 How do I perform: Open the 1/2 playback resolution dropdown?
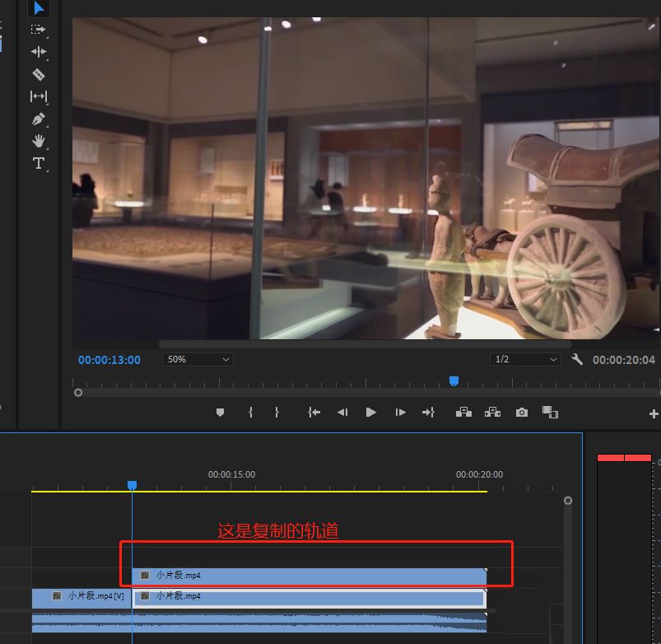[524, 360]
